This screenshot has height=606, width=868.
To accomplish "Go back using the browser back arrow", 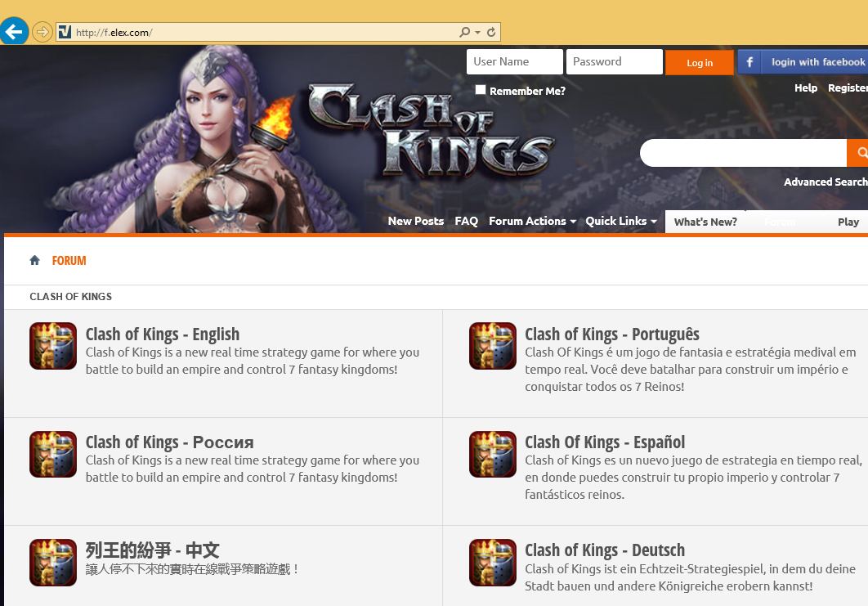I will (14, 30).
